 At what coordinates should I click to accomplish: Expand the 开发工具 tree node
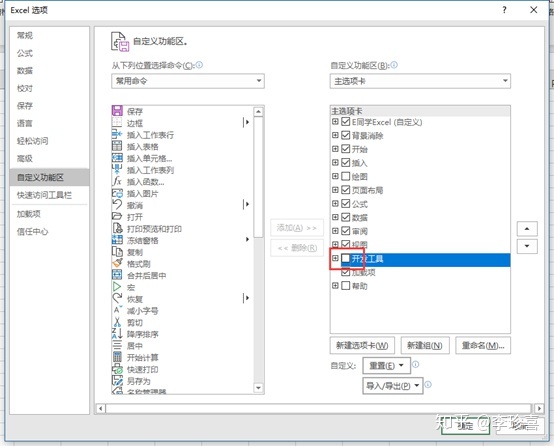coord(335,258)
